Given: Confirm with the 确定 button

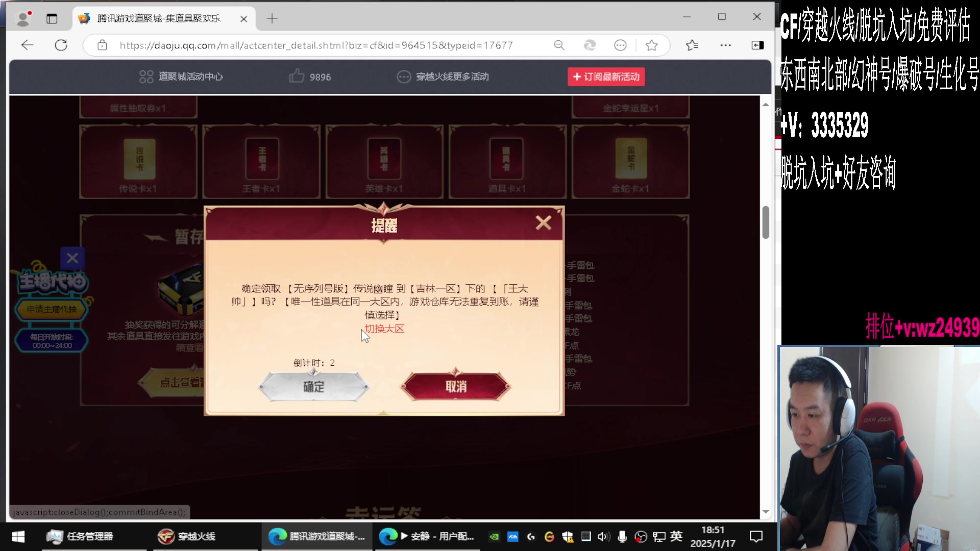Looking at the screenshot, I should coord(313,387).
